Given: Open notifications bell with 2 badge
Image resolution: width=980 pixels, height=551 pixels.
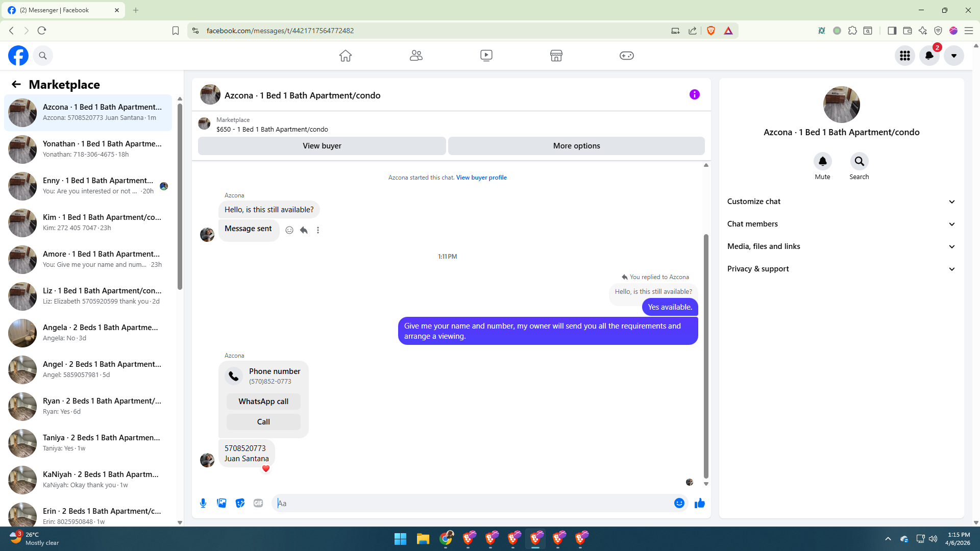Looking at the screenshot, I should tap(929, 56).
